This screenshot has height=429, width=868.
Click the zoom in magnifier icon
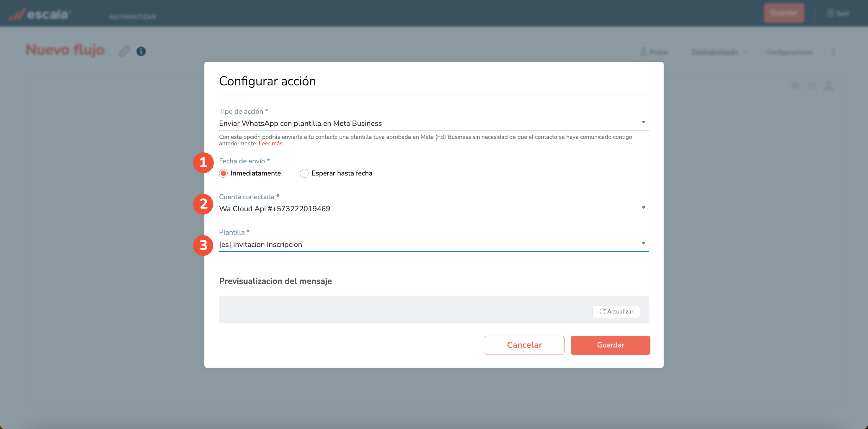point(796,86)
